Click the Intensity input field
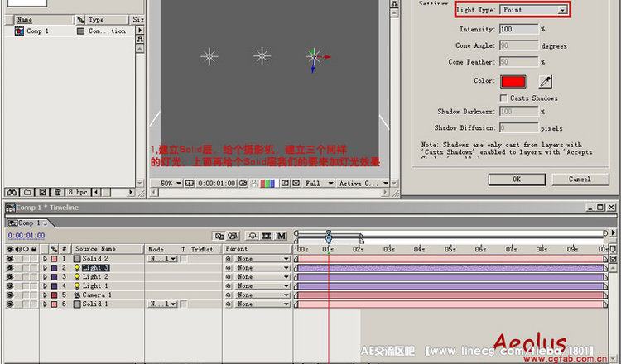The image size is (621, 364). 519,29
